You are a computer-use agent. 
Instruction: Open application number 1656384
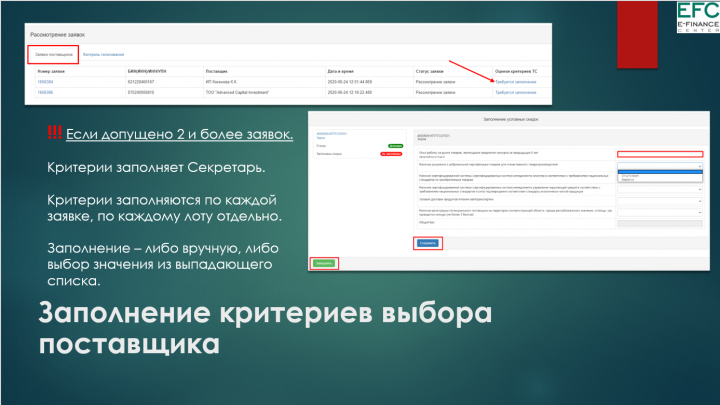[x=45, y=82]
